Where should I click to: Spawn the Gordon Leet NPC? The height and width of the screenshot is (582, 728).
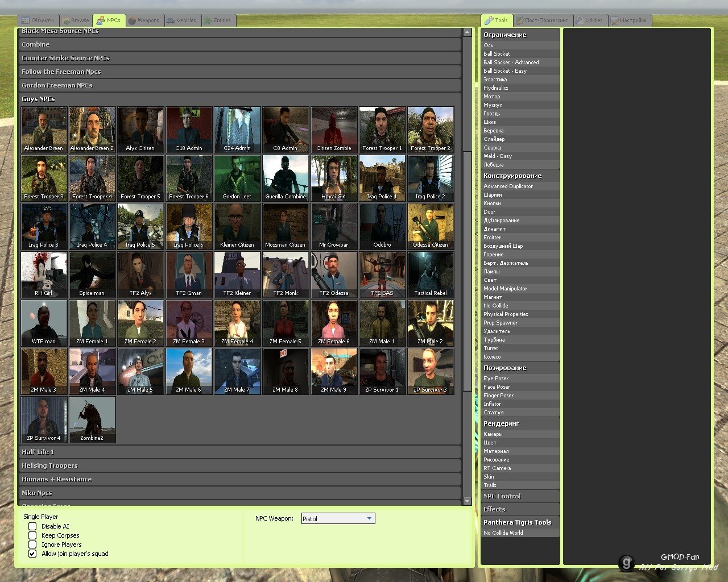click(x=237, y=178)
